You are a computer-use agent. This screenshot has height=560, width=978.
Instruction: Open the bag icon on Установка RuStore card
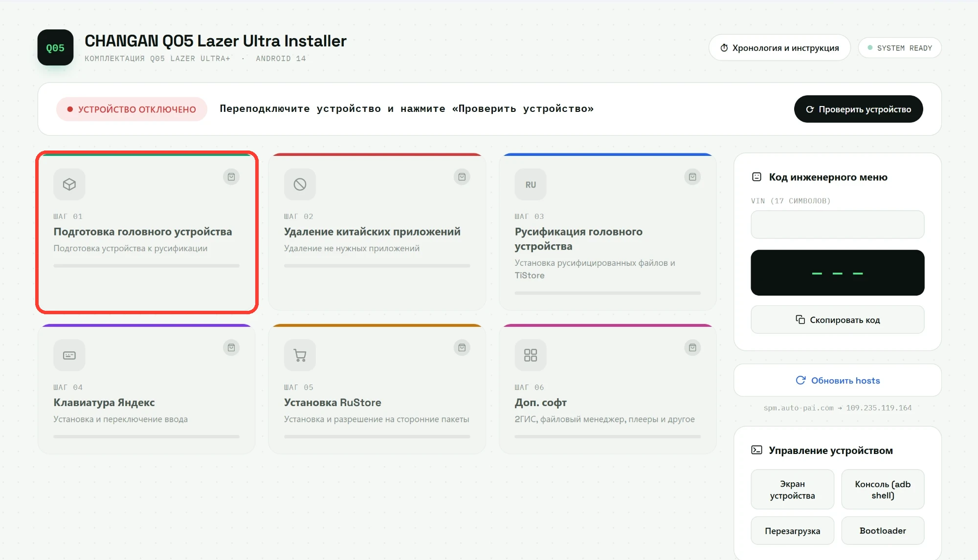click(x=462, y=348)
